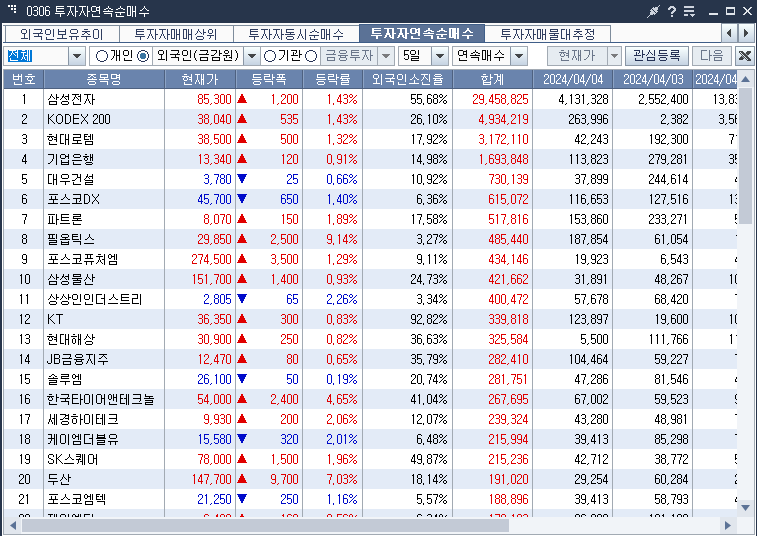Select 포스코퓨처엠 stock name
This screenshot has width=757, height=536.
tap(83, 259)
